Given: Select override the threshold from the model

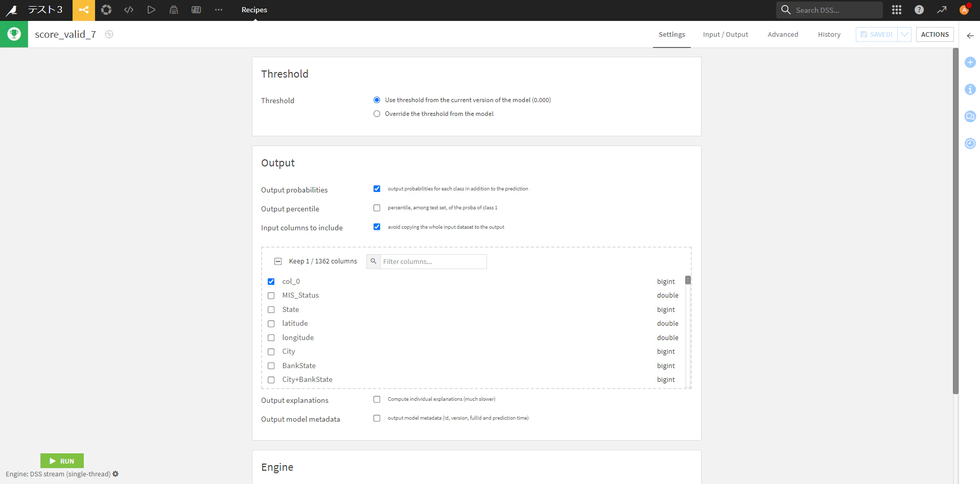Looking at the screenshot, I should (x=377, y=114).
